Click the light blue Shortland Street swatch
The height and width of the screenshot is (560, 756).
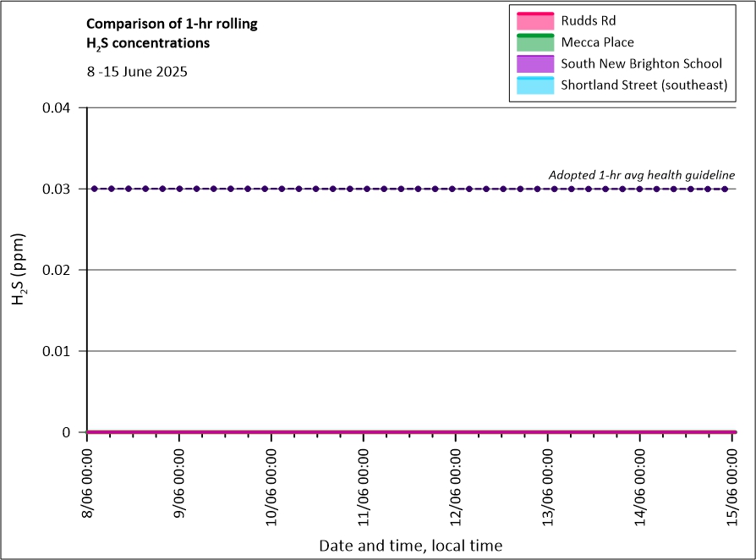pos(533,85)
